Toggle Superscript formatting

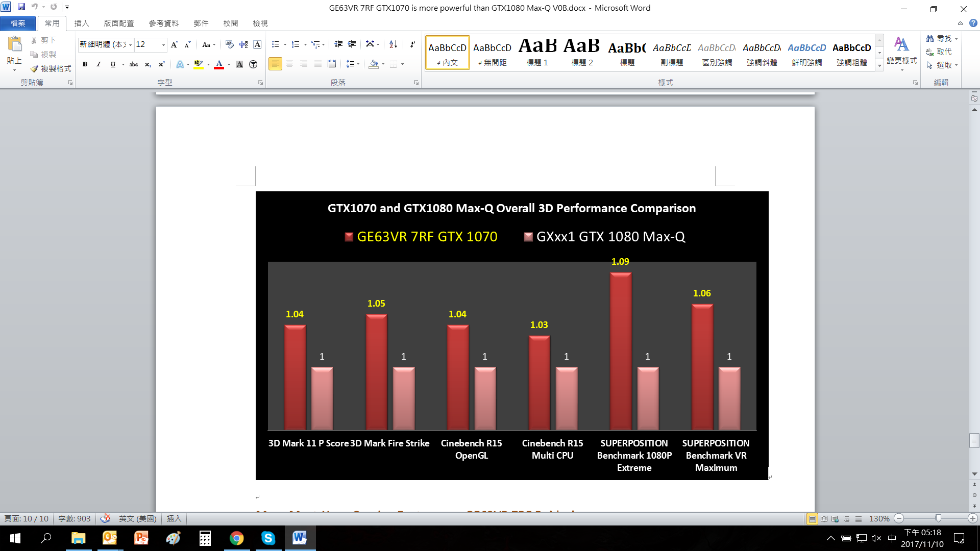[161, 64]
